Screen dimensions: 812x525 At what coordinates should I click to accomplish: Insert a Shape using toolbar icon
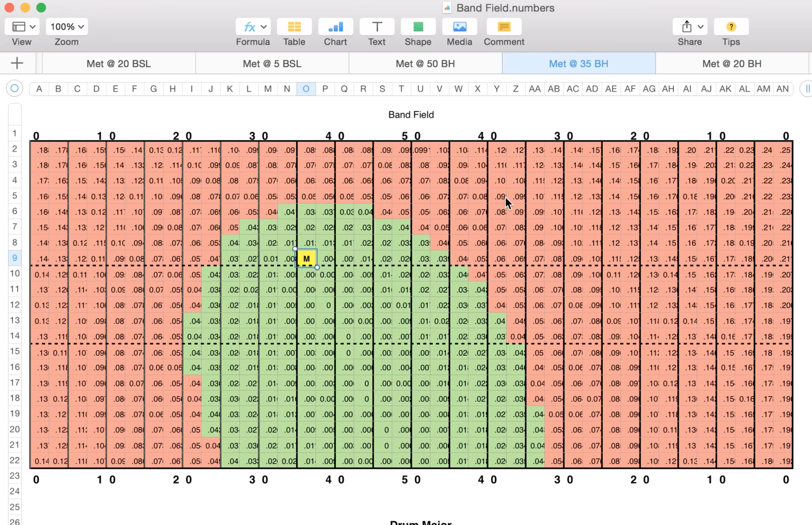click(x=418, y=27)
